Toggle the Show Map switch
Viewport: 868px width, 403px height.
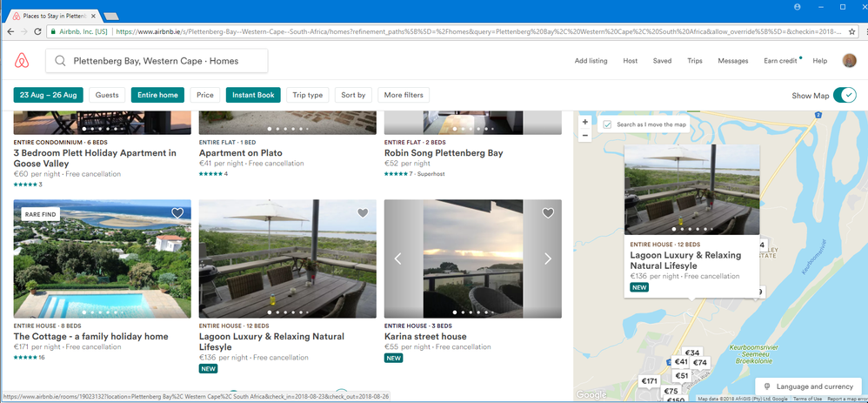pos(844,95)
